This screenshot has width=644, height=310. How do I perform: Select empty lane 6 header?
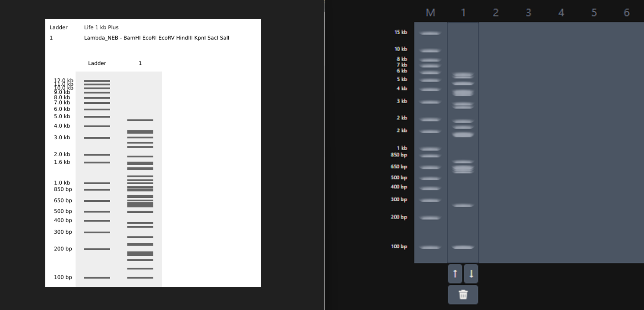[x=626, y=13]
